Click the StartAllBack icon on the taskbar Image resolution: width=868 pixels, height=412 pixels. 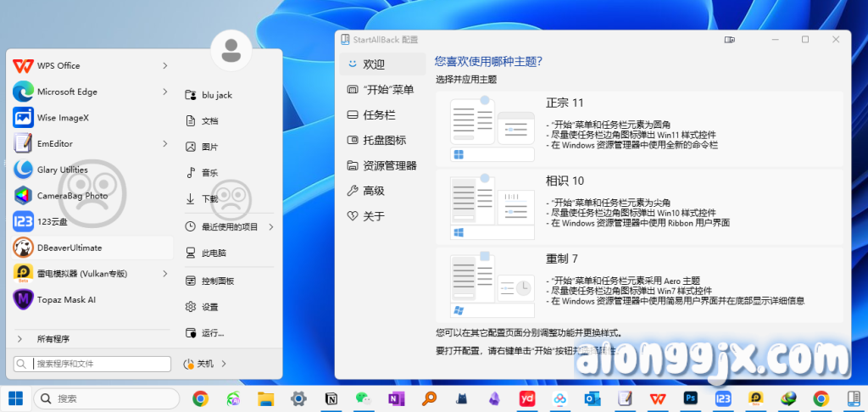[x=853, y=398]
